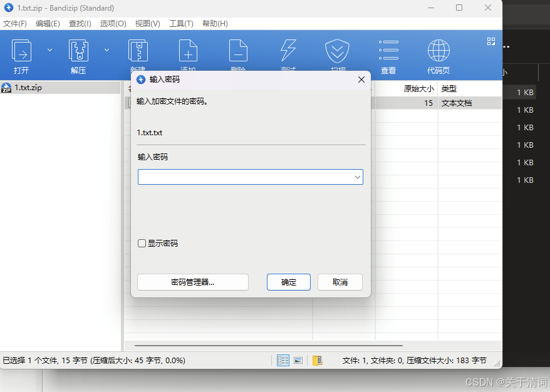Close the 输入密码 dialog
This screenshot has height=392, width=550.
pos(361,80)
